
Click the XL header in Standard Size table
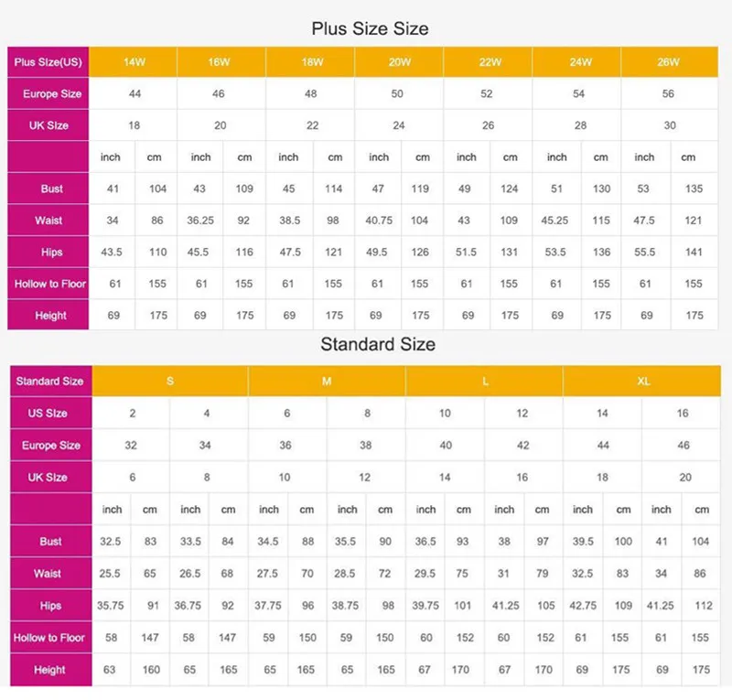[643, 381]
